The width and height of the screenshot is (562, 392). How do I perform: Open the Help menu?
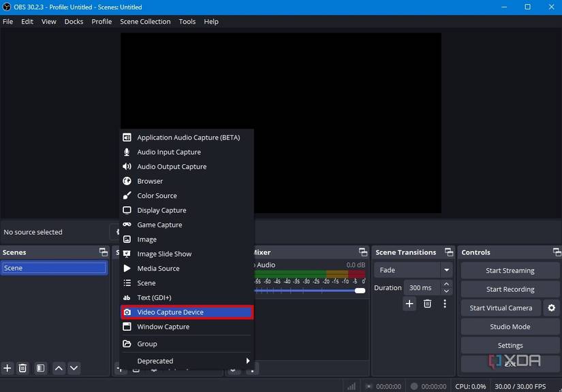(x=211, y=22)
